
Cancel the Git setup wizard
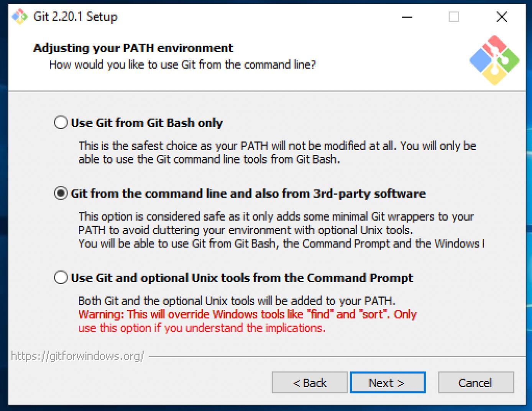tap(476, 382)
